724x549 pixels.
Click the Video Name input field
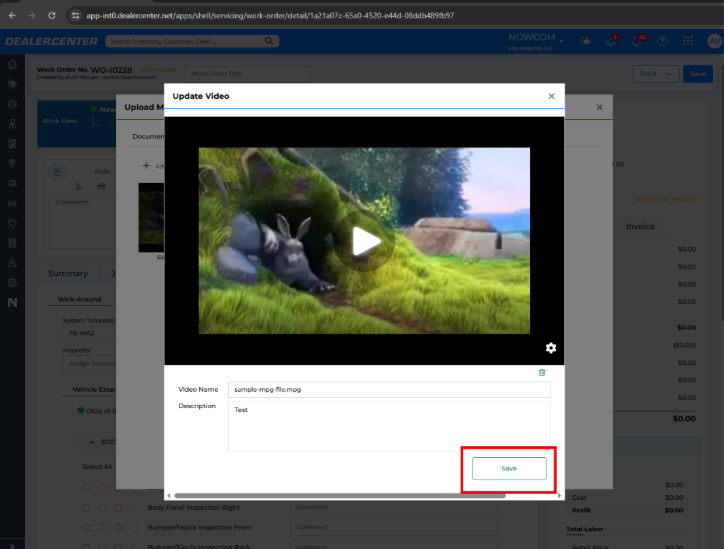point(389,389)
